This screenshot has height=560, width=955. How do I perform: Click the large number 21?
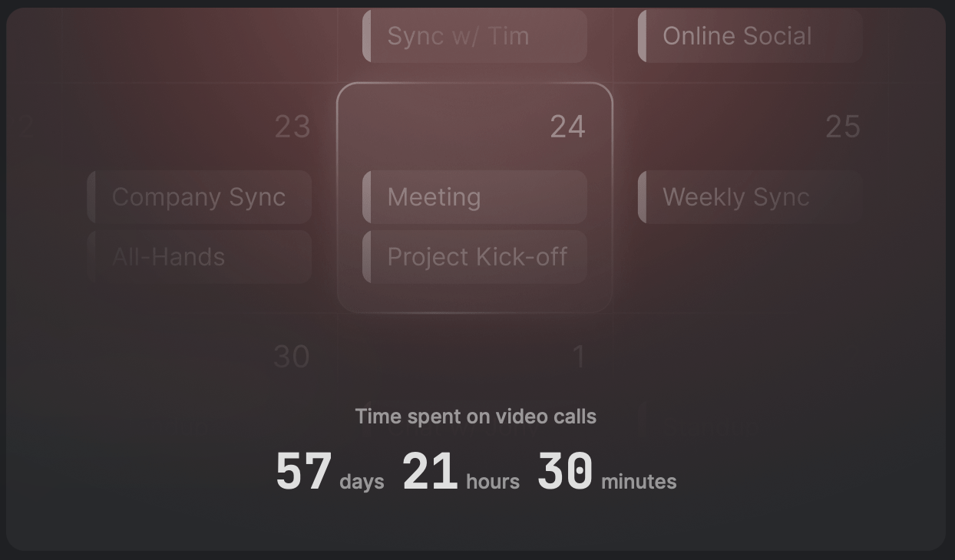430,471
